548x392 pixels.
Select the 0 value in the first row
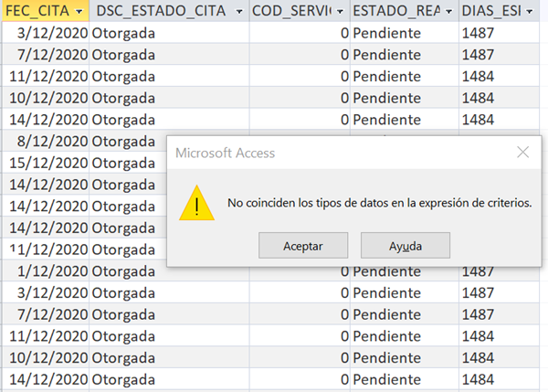pos(344,33)
